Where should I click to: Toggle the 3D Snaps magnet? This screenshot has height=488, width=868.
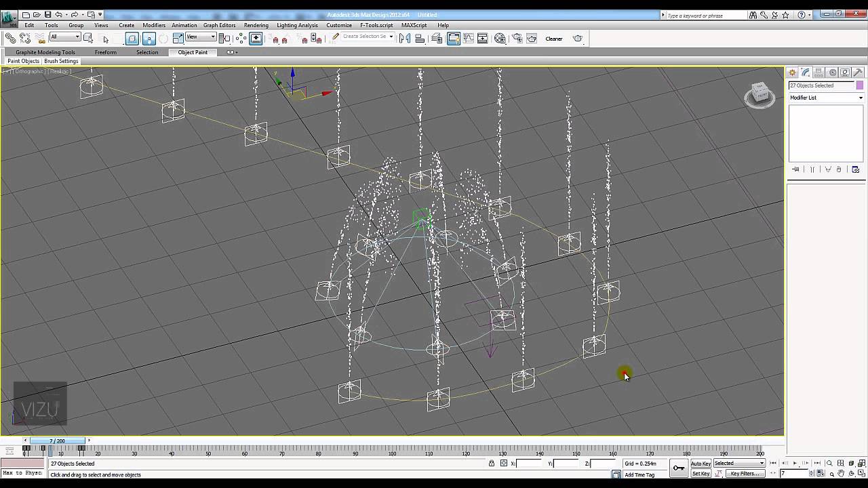(275, 39)
